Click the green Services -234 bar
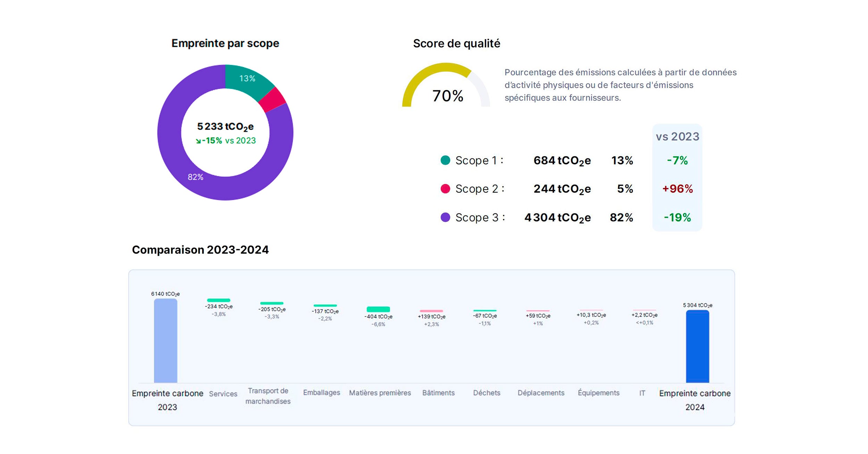Screen dimensions: 868x454 (x=218, y=300)
